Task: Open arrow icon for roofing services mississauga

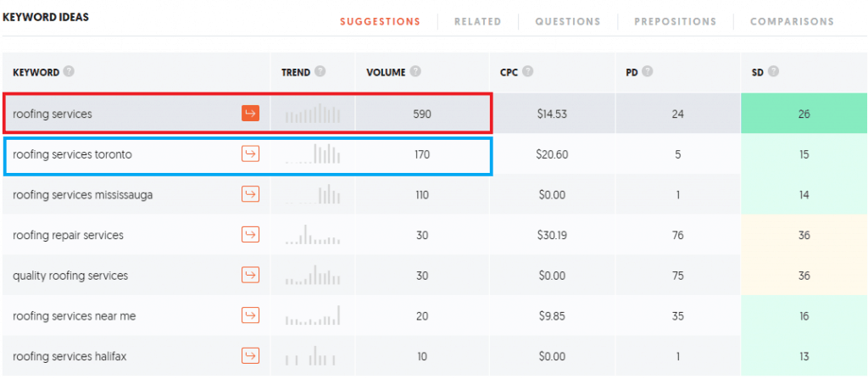Action: (251, 194)
